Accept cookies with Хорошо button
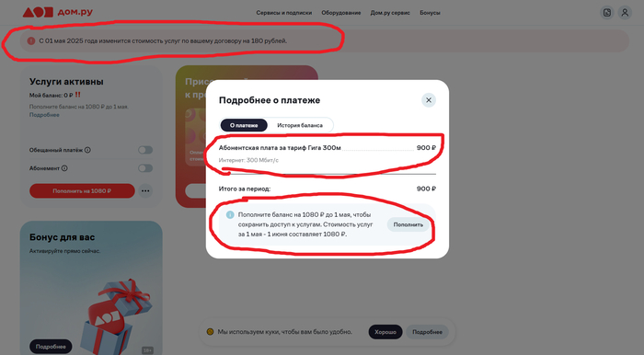Image resolution: width=644 pixels, height=355 pixels. pyautogui.click(x=385, y=332)
